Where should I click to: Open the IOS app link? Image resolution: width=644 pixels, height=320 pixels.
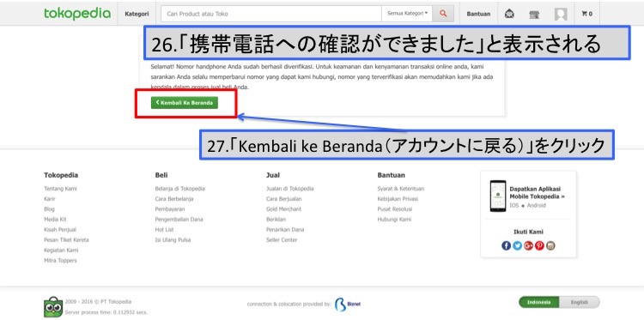514,206
